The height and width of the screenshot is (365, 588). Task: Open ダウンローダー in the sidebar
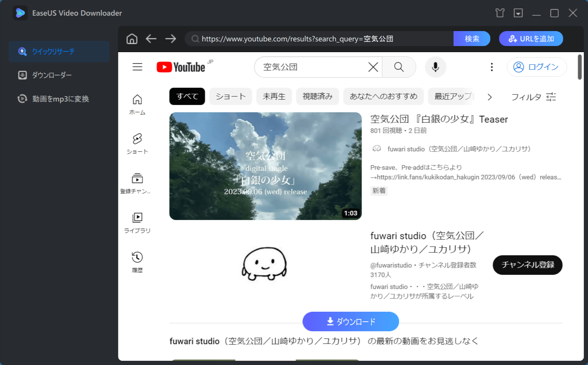pyautogui.click(x=59, y=75)
